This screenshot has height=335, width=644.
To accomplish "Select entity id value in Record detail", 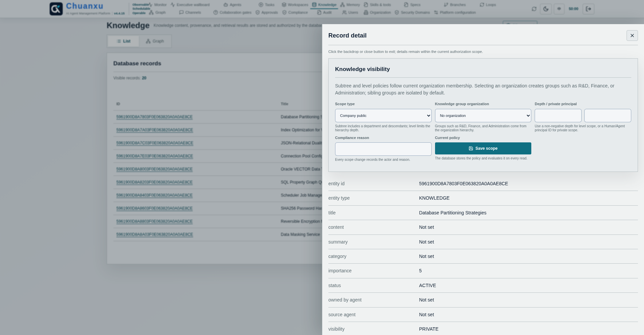I will click(464, 184).
